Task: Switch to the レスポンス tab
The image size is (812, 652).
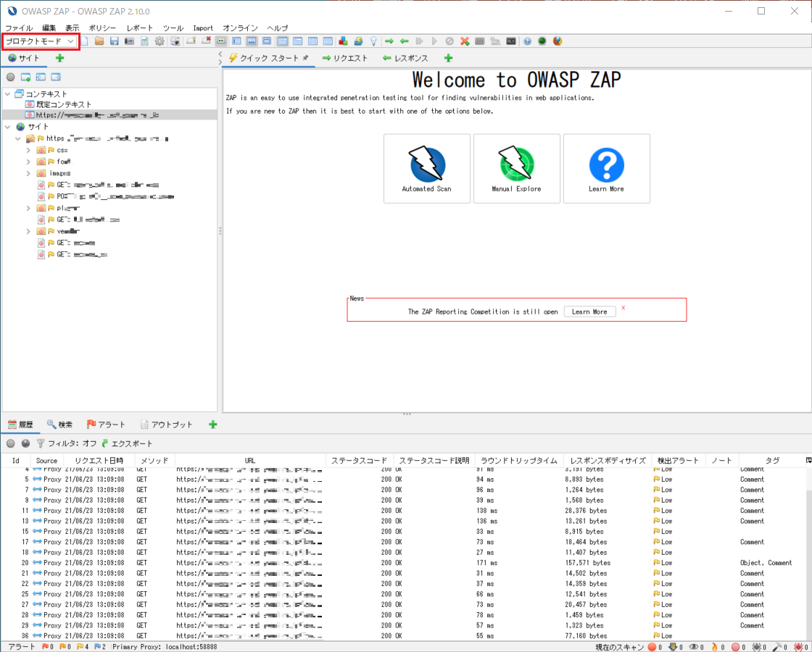Action: coord(405,59)
